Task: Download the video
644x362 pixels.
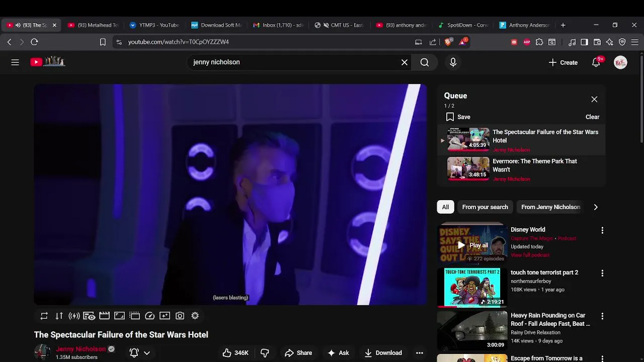Action: (x=383, y=353)
